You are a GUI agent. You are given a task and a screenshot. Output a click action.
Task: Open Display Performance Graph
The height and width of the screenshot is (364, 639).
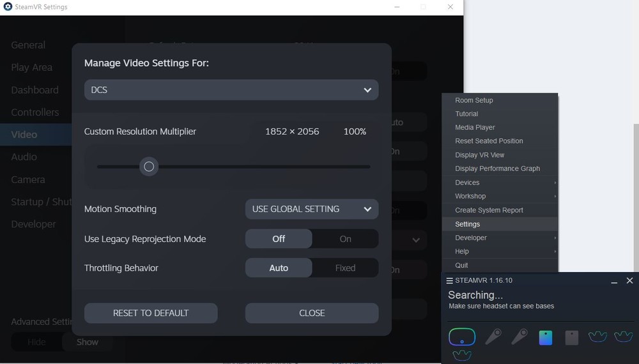(500, 169)
